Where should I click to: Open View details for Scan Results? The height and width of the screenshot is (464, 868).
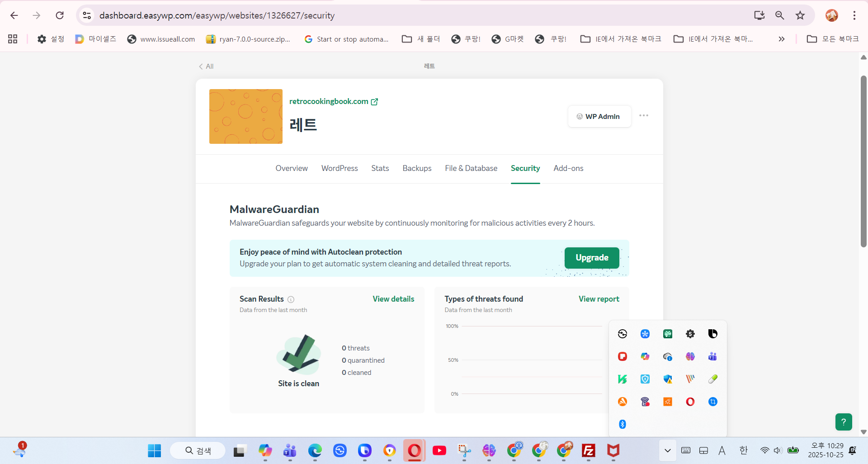[393, 299]
